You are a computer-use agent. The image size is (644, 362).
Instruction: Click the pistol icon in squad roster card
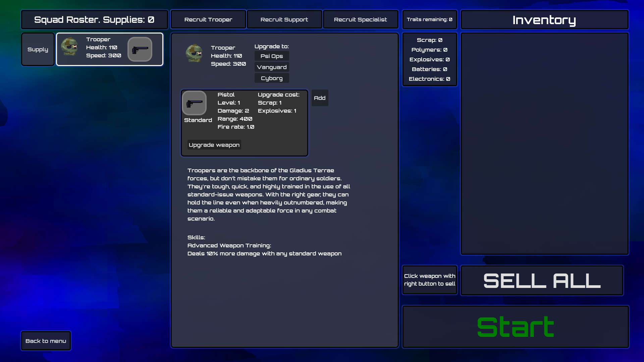140,49
